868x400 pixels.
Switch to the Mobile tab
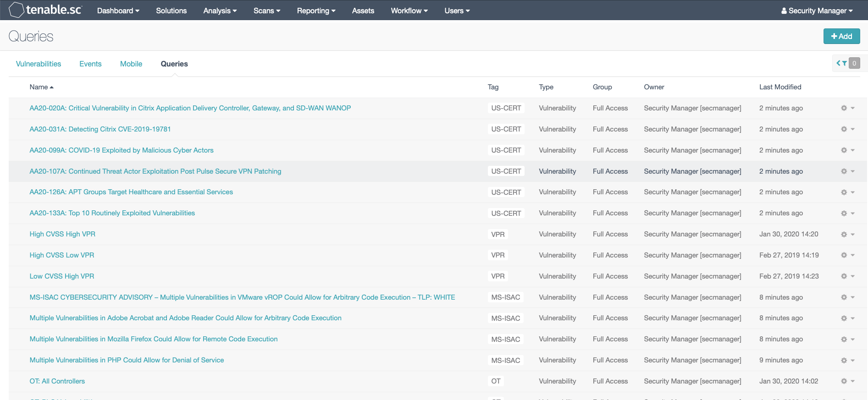click(x=131, y=64)
